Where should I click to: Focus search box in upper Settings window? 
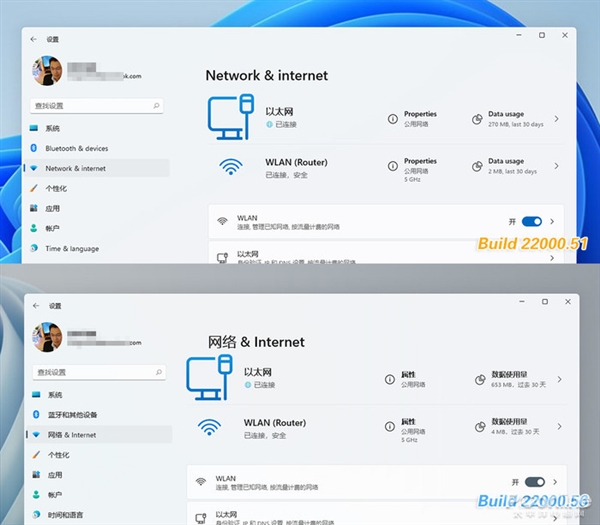point(96,106)
